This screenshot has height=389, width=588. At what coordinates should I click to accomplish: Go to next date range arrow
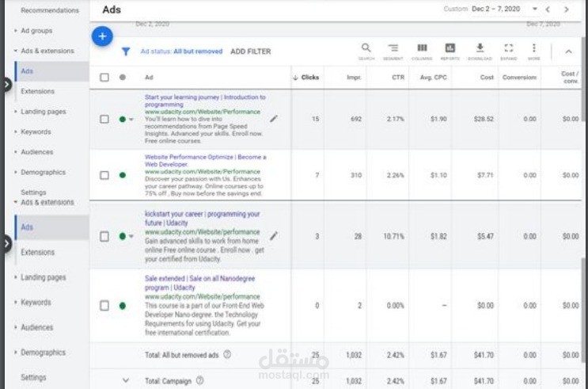point(567,10)
